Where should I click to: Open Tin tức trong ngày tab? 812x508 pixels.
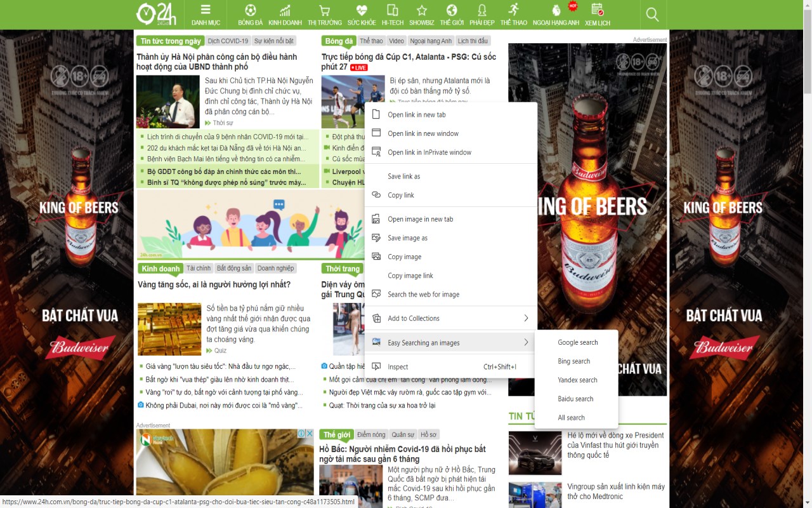click(170, 41)
